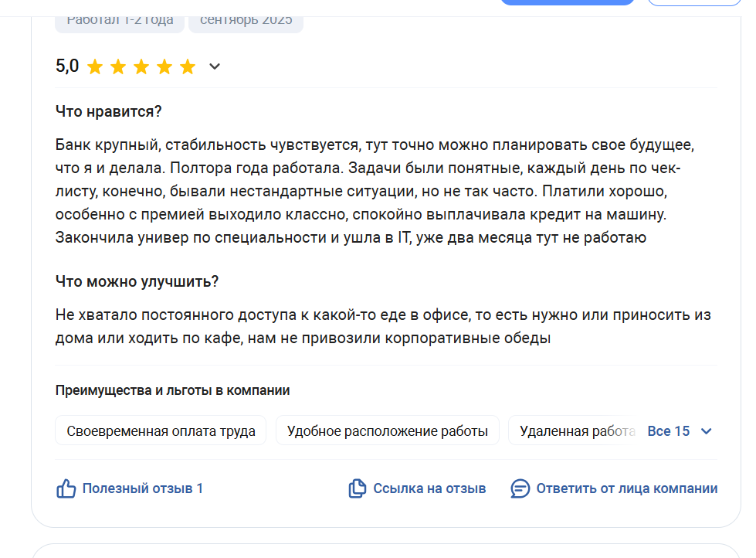Image resolution: width=756 pixels, height=558 pixels.
Task: Click the copy icon for review link
Action: (357, 488)
